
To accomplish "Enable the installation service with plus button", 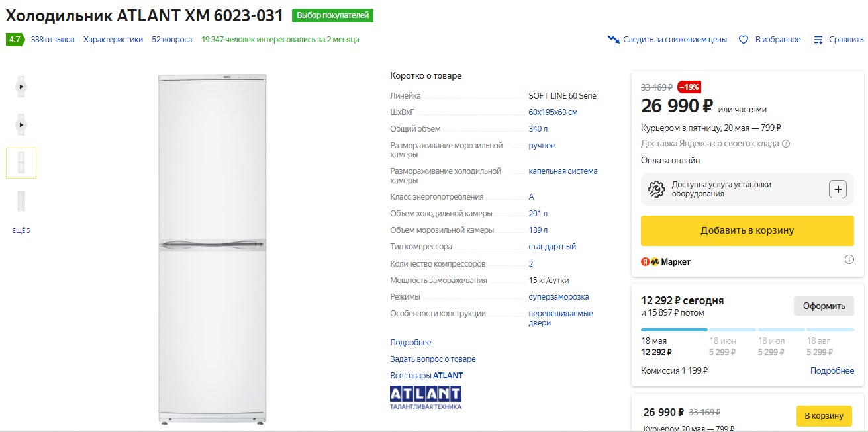I will click(x=837, y=189).
